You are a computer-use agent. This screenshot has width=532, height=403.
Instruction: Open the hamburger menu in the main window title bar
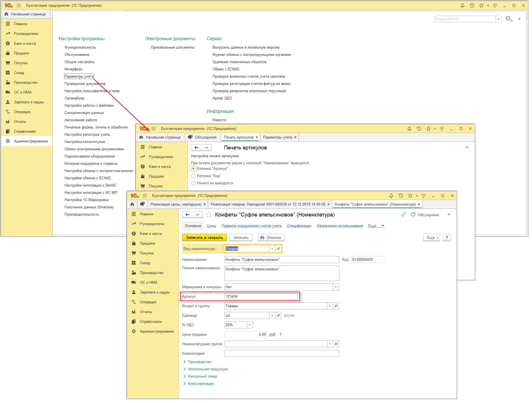19,6
